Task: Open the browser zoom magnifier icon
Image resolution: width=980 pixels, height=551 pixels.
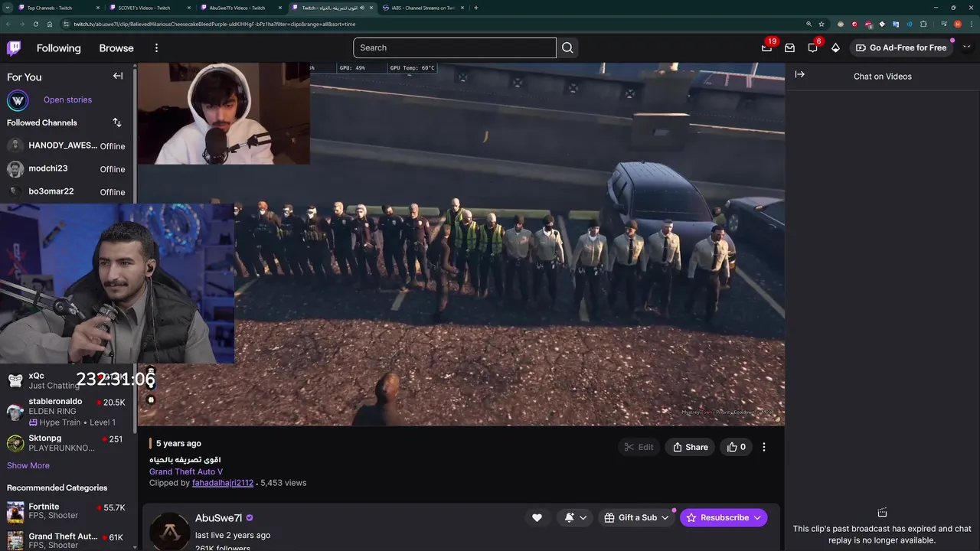Action: tap(808, 24)
